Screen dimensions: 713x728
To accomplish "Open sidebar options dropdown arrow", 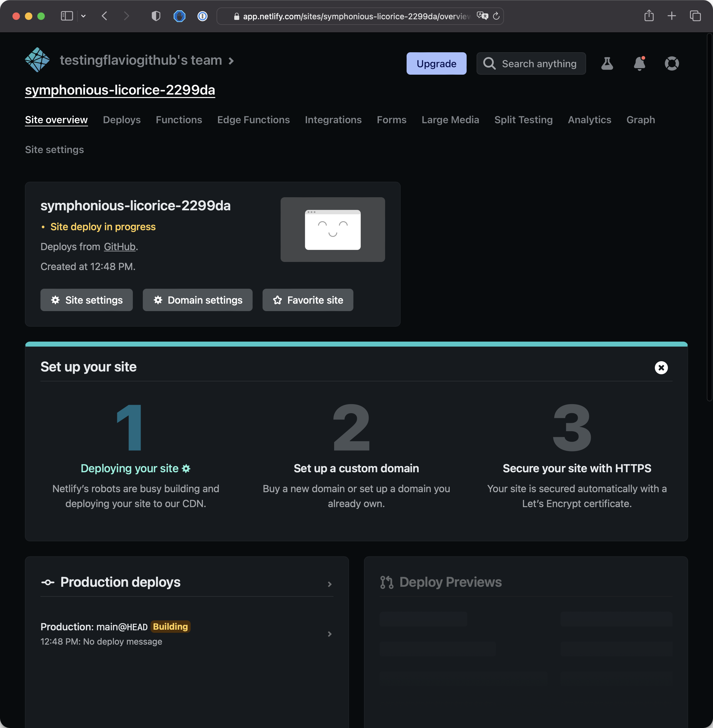I will point(83,16).
